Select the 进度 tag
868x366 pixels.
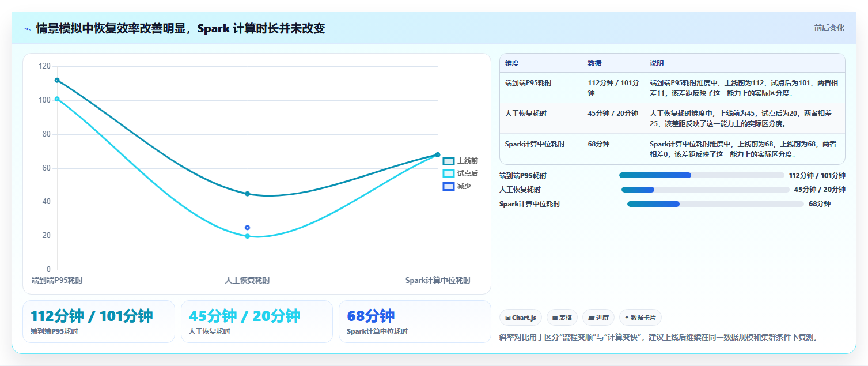click(x=598, y=318)
